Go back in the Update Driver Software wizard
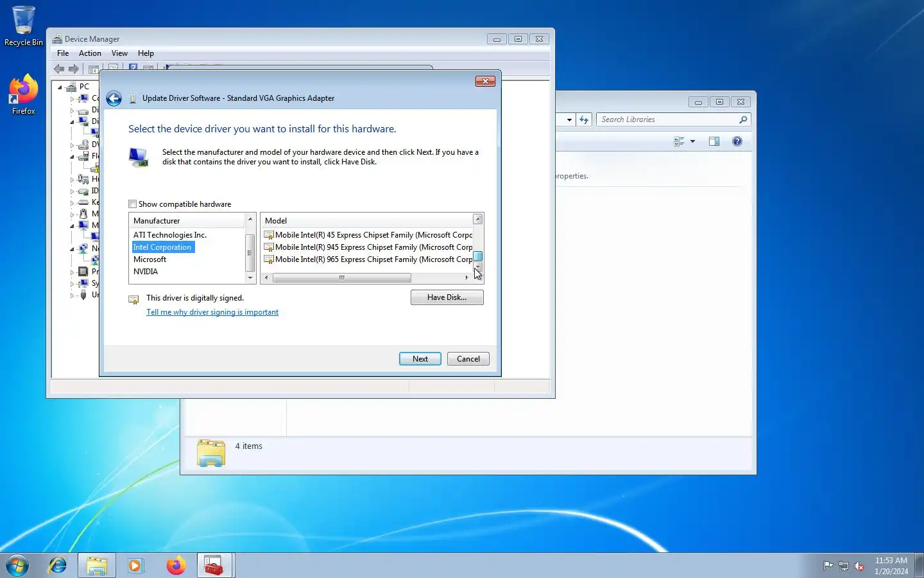924x578 pixels. pos(114,98)
